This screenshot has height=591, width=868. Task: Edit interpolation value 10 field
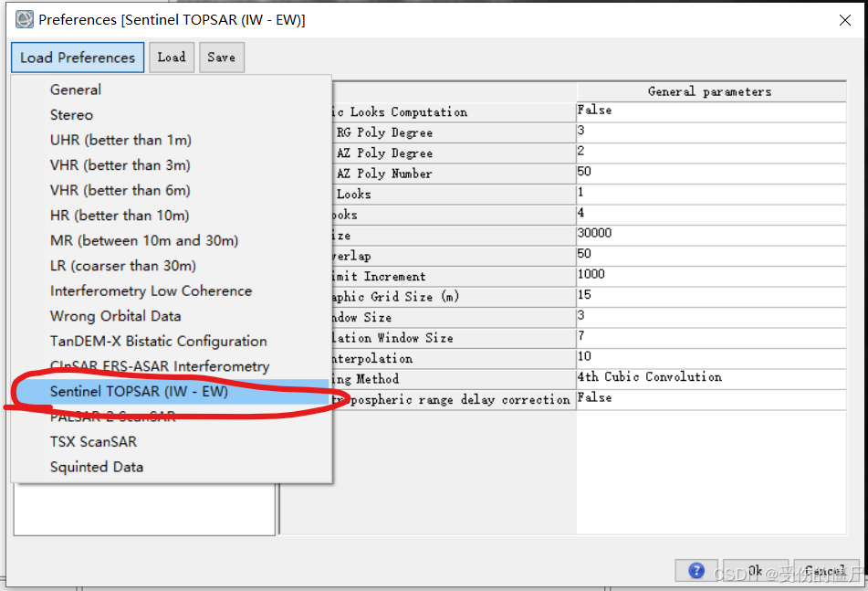pyautogui.click(x=711, y=357)
